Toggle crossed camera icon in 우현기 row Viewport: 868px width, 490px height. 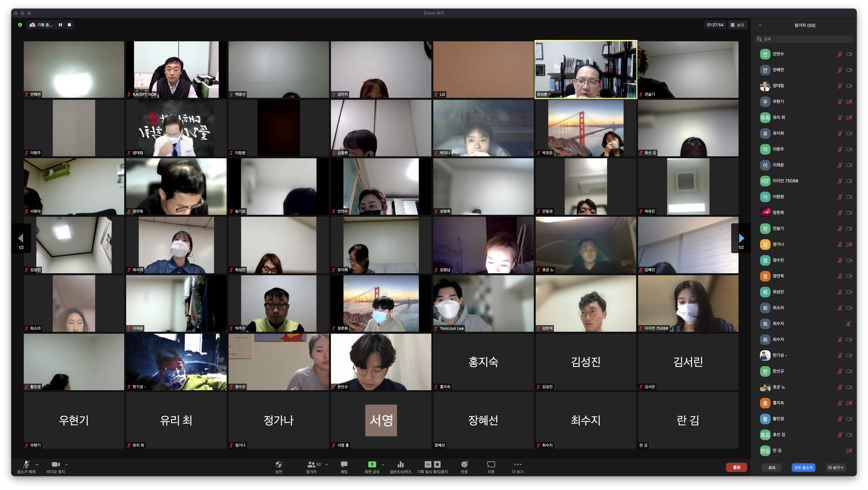click(849, 101)
